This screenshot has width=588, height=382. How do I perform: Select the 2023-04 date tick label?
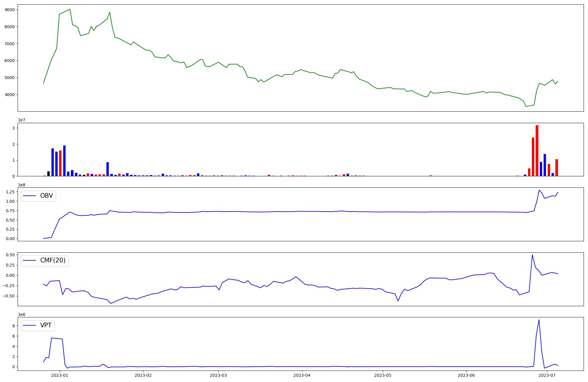point(302,375)
